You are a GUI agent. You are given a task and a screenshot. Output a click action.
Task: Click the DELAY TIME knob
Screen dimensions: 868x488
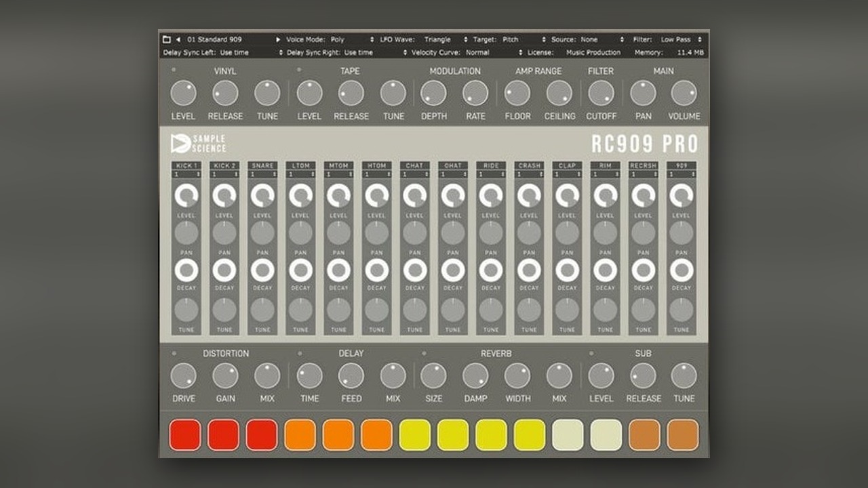309,375
